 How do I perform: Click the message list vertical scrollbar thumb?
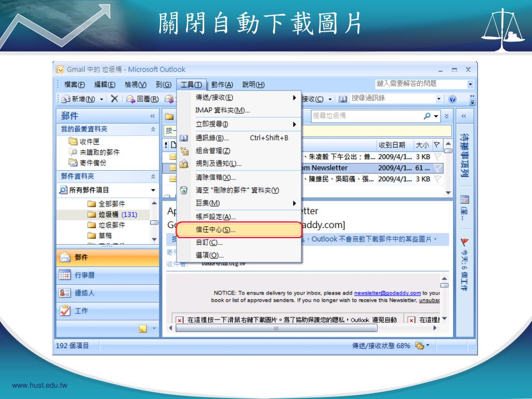point(448,151)
